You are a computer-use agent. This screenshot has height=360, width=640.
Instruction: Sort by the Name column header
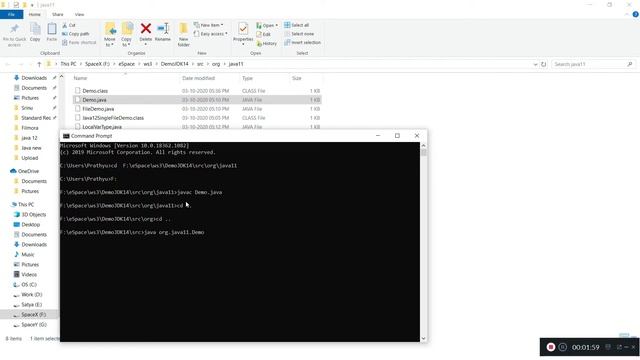pos(80,78)
